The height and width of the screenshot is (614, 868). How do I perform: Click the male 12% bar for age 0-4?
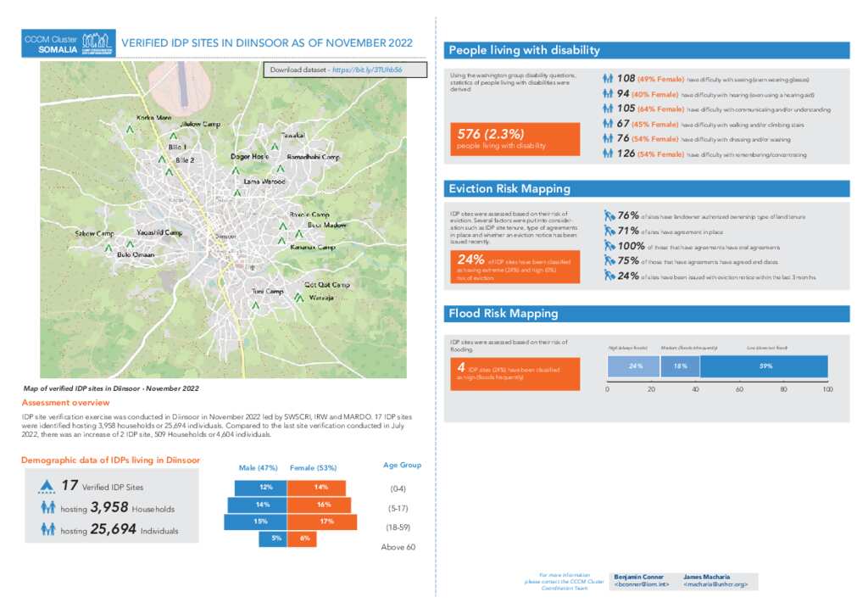point(261,488)
